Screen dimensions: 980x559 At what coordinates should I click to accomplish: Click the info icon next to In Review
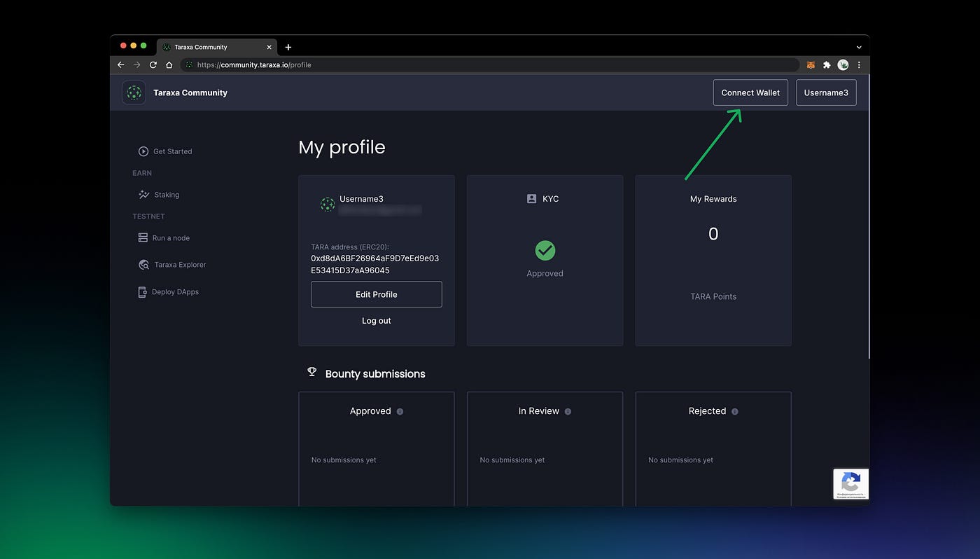tap(568, 411)
